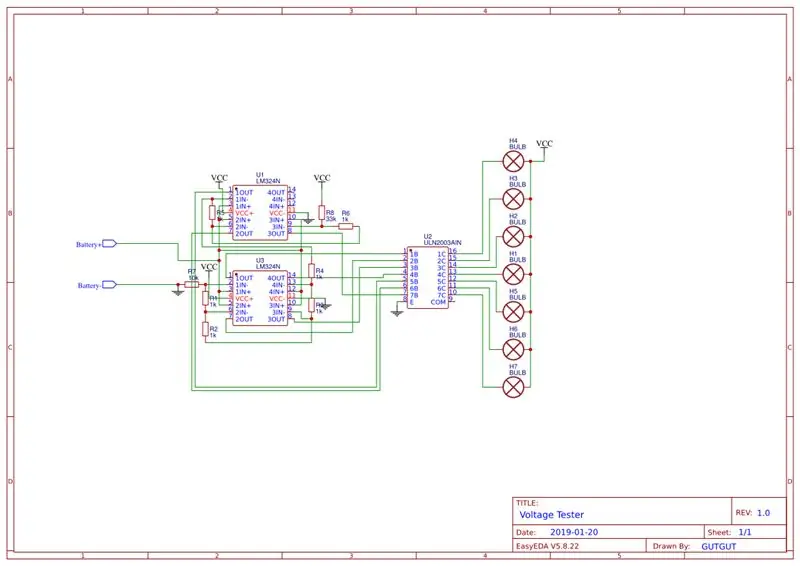Select the H6 bulb symbol

pos(513,350)
